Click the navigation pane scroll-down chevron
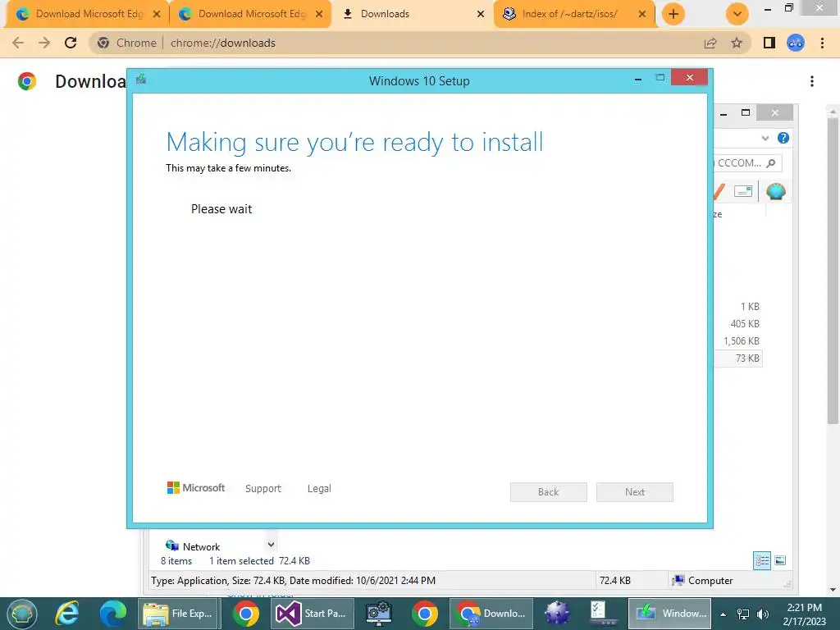Screen dimensions: 840x630 pyautogui.click(x=271, y=545)
